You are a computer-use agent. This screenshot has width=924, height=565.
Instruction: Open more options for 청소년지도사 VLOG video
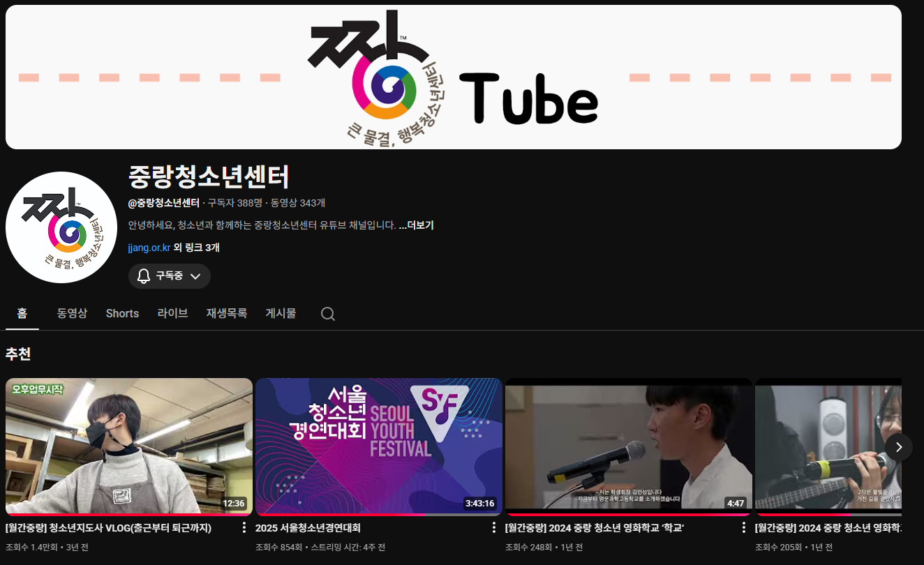click(244, 528)
